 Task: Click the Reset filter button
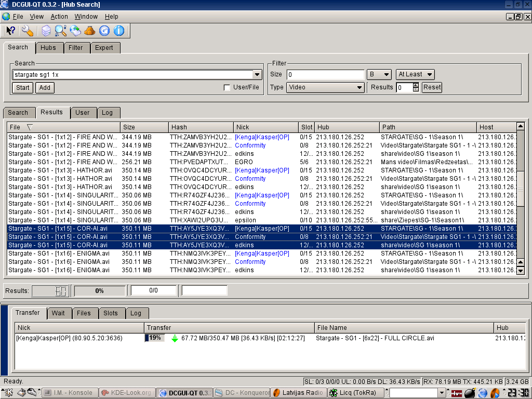pos(432,87)
